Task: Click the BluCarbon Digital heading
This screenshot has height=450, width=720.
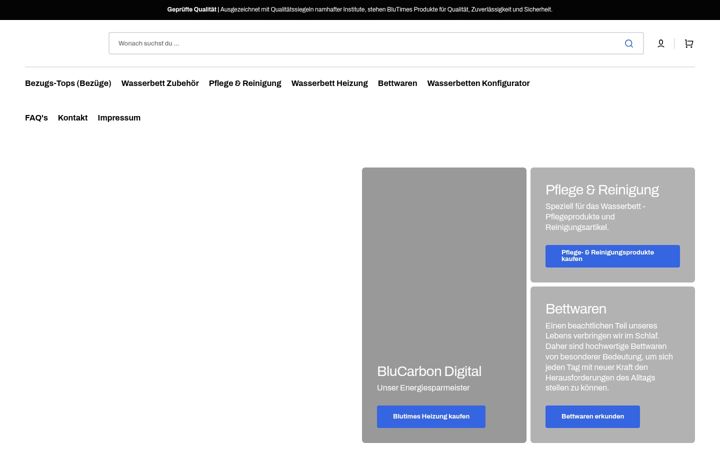Action: coord(429,371)
